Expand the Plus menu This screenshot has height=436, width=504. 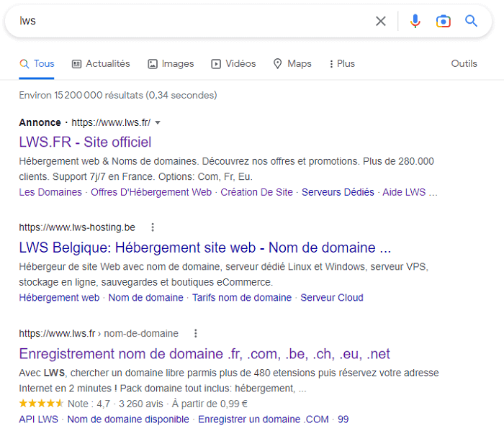(342, 63)
